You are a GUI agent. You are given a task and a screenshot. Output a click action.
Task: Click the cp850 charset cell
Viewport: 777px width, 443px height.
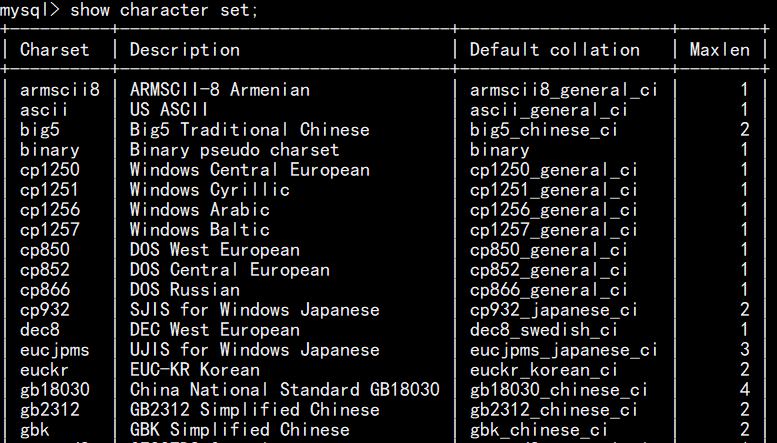pos(45,250)
